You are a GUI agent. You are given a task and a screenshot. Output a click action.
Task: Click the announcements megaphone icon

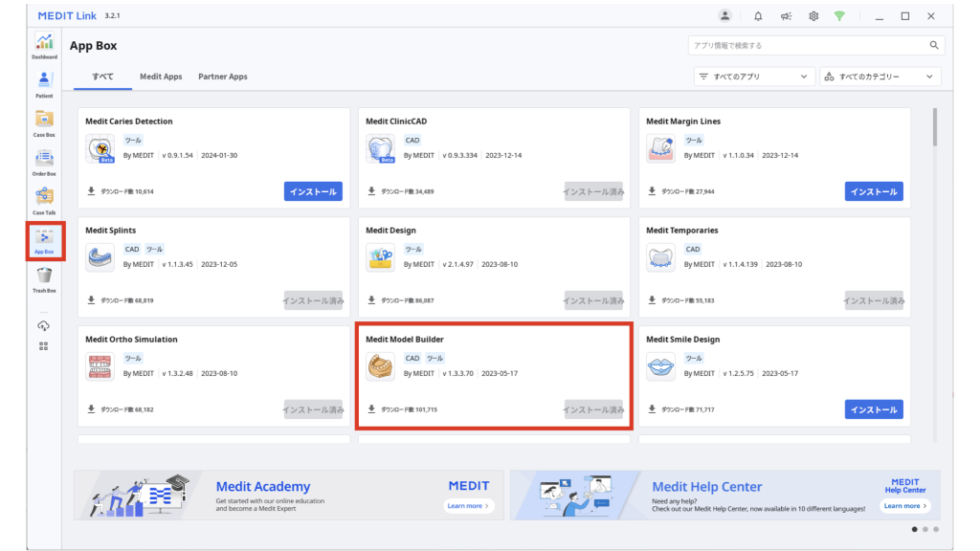(787, 15)
